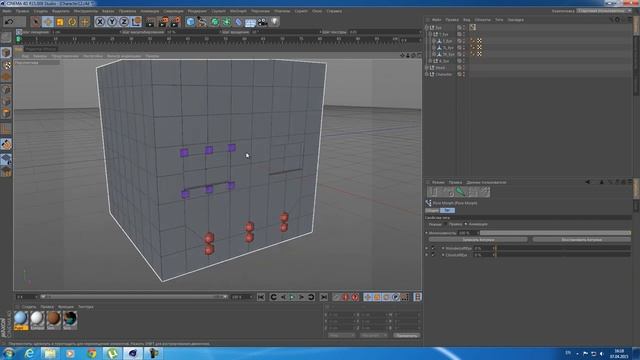Switch to Points mode
The image size is (640, 360).
6,89
